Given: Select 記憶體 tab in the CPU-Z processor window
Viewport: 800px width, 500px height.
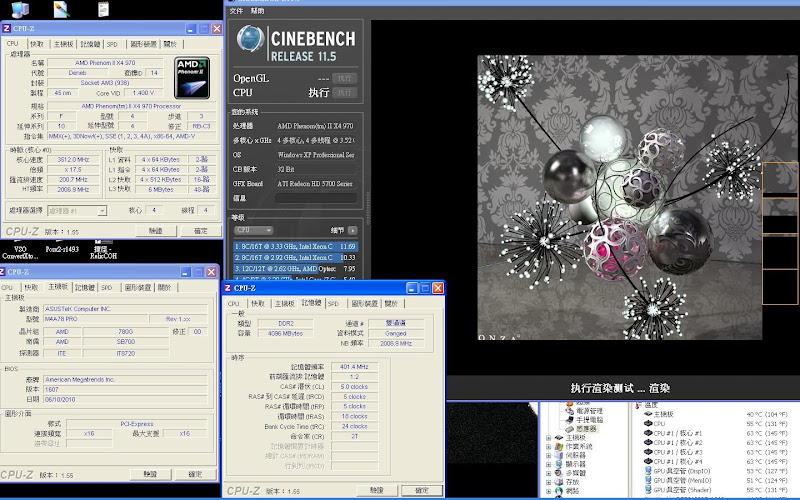Looking at the screenshot, I should pos(90,44).
